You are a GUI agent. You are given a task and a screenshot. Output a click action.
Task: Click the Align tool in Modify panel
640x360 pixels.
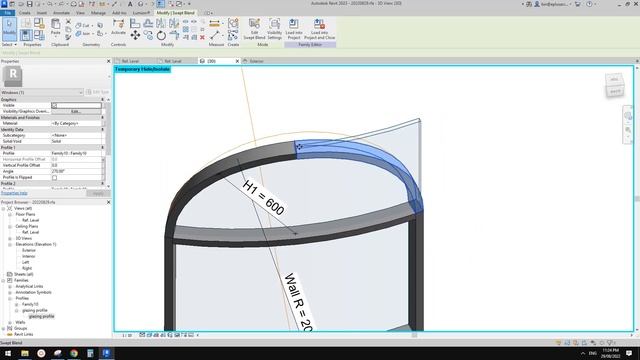coord(135,23)
